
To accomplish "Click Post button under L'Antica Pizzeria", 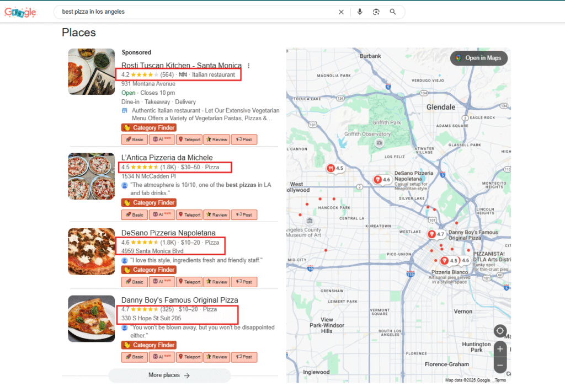I will 244,214.
